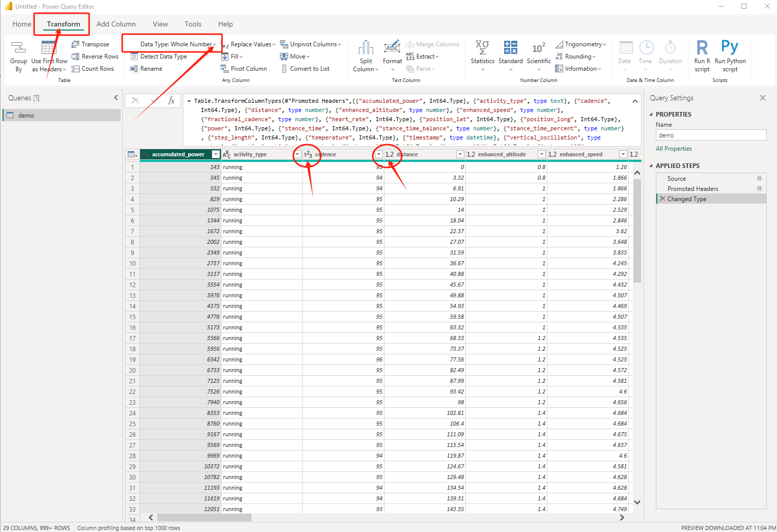Click Convert to List tool
Screen dimensions: 777x532
click(x=305, y=69)
